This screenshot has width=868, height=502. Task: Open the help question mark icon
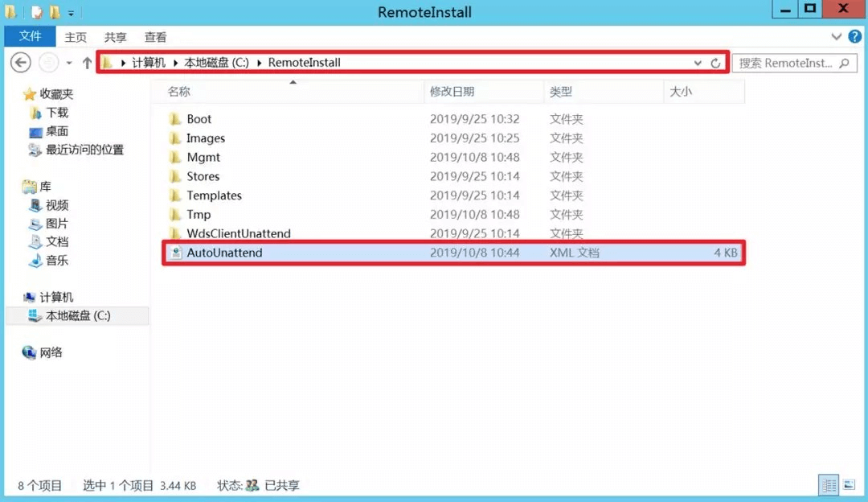pyautogui.click(x=853, y=37)
